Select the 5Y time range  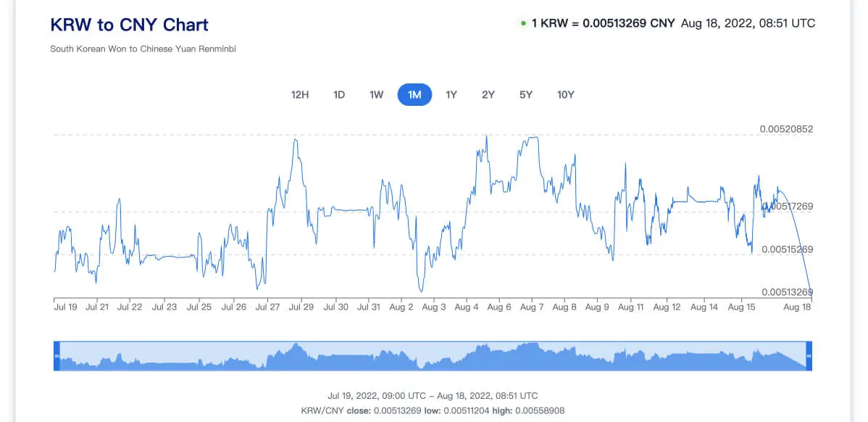coord(526,95)
